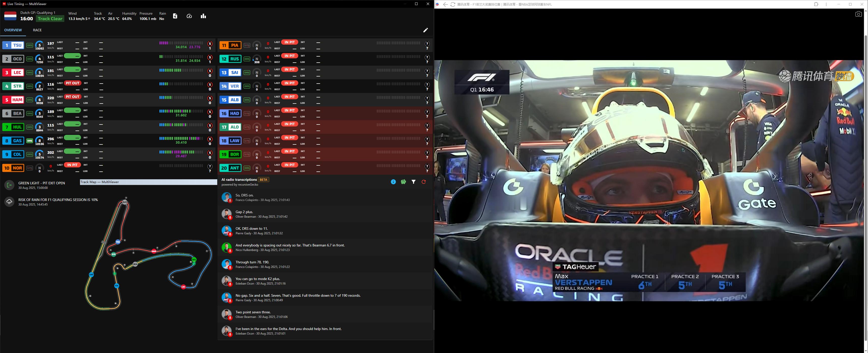
Task: Select driver tag 10 NOR
Action: (x=13, y=168)
